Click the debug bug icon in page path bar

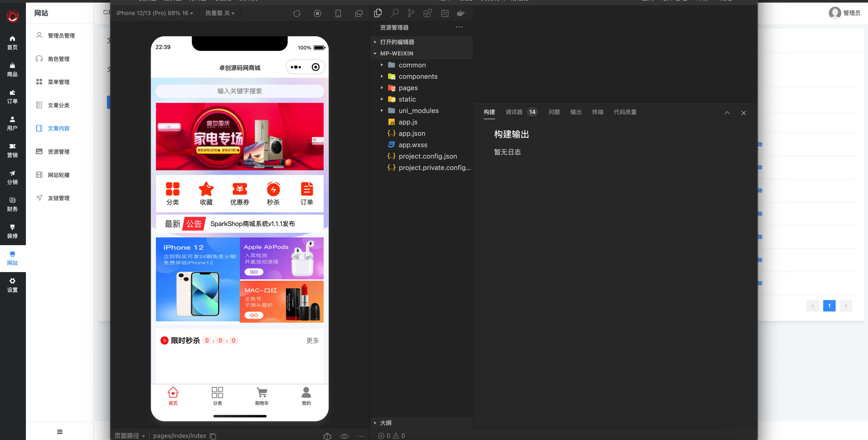[x=327, y=436]
